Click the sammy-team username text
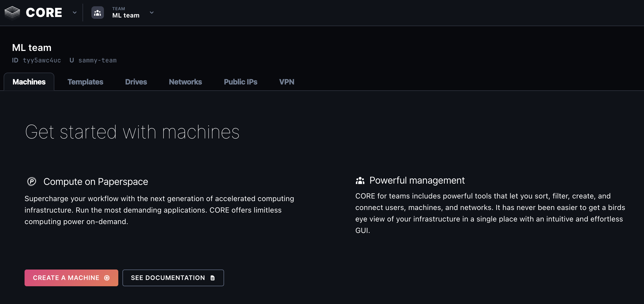Viewport: 644px width, 304px height. [97, 60]
